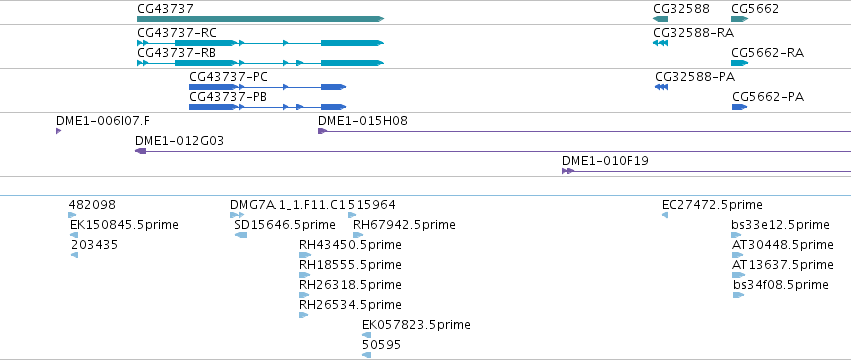Select the DMG7A.1_1.F11.C1 EST glyph
The width and height of the screenshot is (851, 360).
(237, 215)
